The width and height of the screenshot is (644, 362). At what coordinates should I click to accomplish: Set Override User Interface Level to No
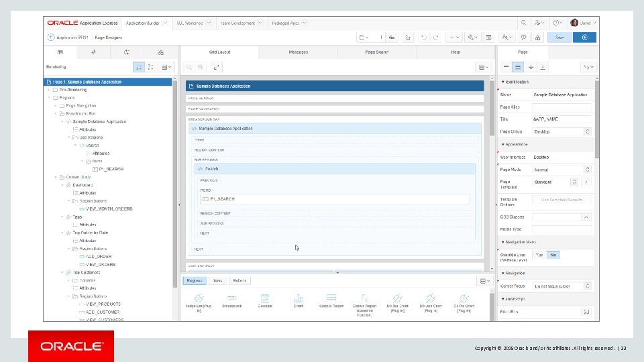pos(553,255)
